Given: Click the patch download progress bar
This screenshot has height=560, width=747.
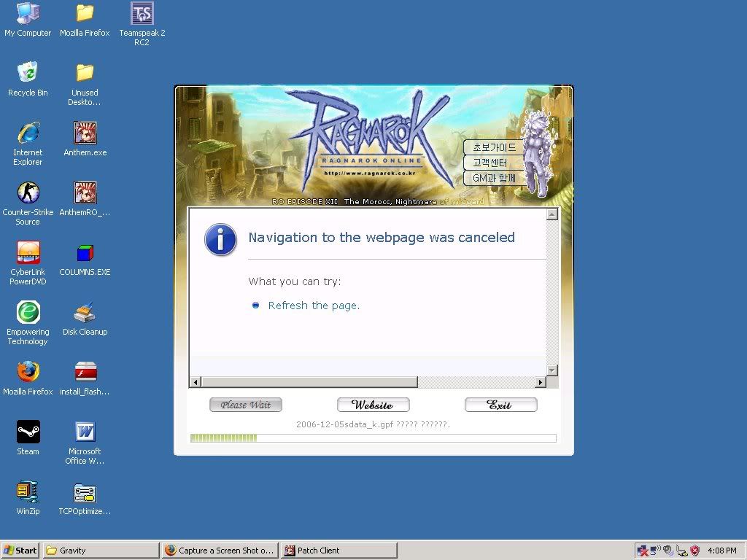Looking at the screenshot, I should tap(373, 438).
